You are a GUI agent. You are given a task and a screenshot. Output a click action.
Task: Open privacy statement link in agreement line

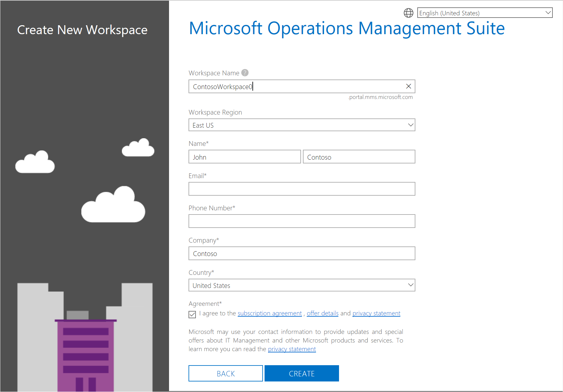tap(376, 313)
